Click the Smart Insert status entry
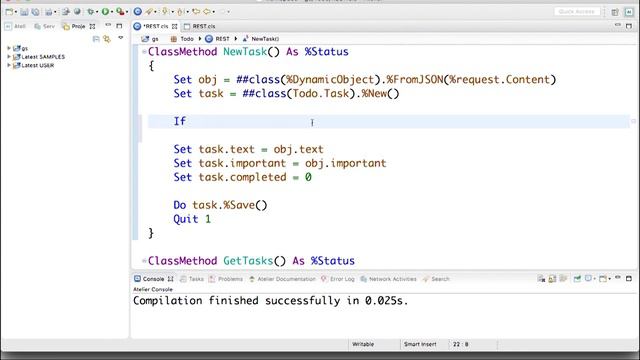 point(420,344)
